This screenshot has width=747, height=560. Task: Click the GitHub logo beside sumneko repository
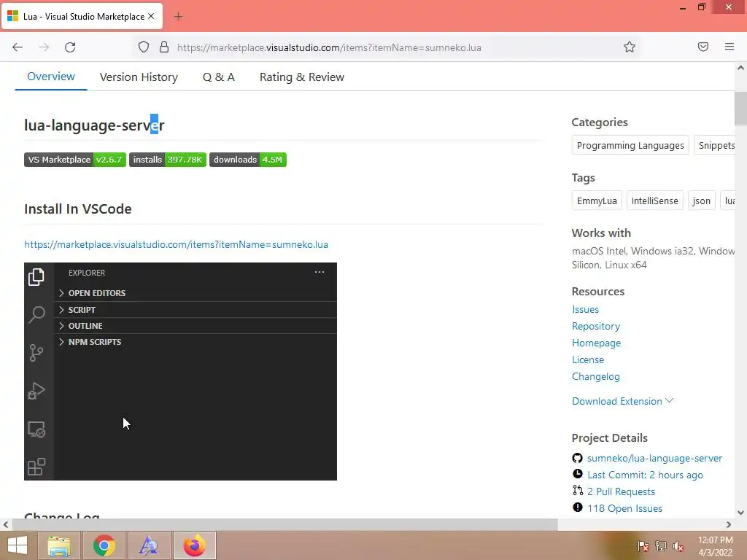click(578, 458)
